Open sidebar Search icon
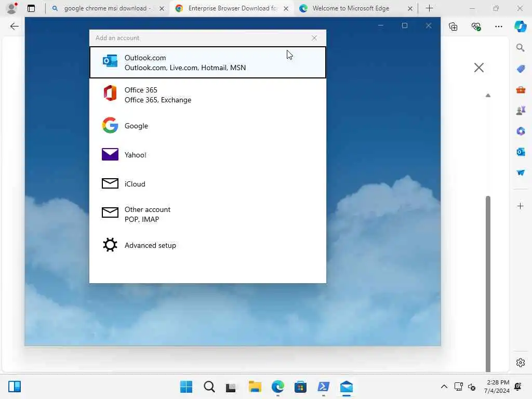This screenshot has width=532, height=399. click(x=521, y=47)
